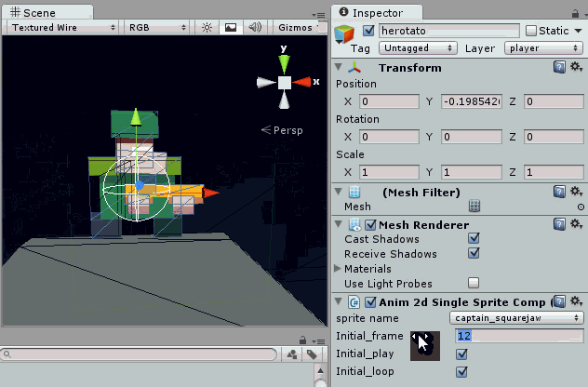Click the blue center handle of the move gizmo
This screenshot has height=387, width=588.
pos(140,185)
